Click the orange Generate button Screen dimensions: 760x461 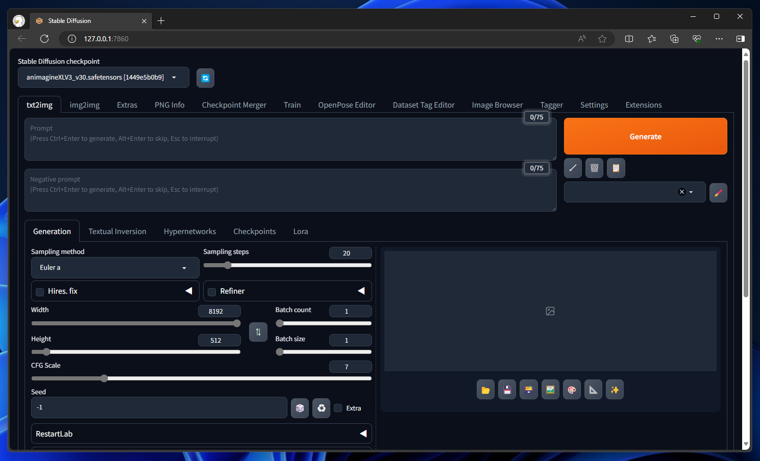[645, 136]
